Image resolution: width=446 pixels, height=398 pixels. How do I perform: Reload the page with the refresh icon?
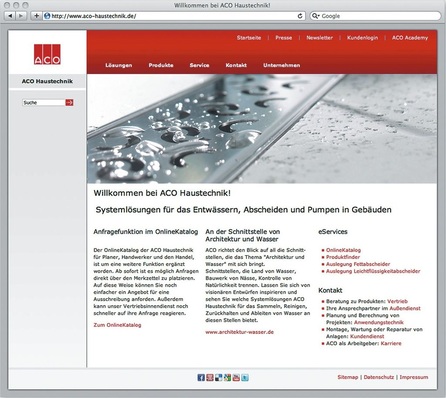click(300, 16)
